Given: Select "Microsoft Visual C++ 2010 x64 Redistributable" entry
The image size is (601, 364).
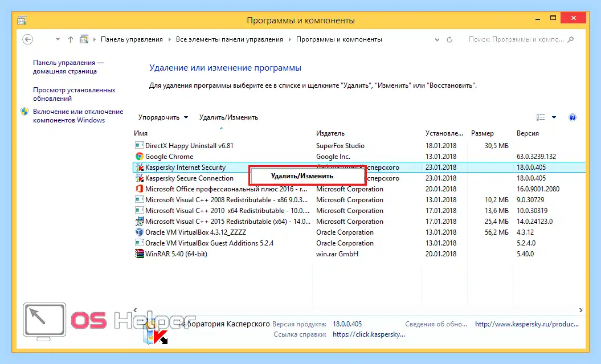Looking at the screenshot, I should click(227, 210).
